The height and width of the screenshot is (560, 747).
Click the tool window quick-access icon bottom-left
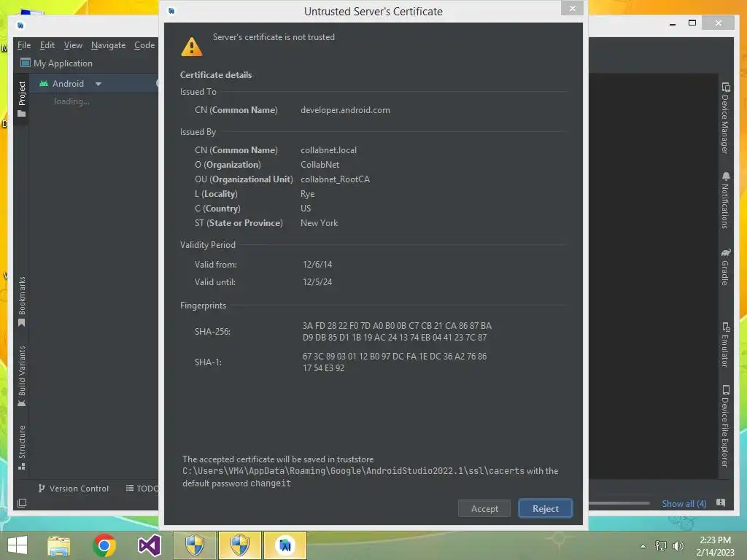[x=22, y=503]
